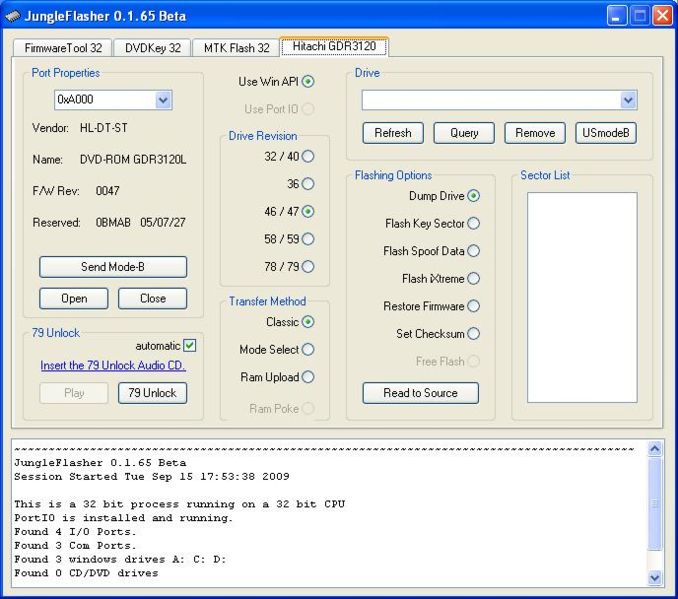Click the 'Found 0 CD/DVD drives' log line
The height and width of the screenshot is (599, 678).
tap(86, 573)
